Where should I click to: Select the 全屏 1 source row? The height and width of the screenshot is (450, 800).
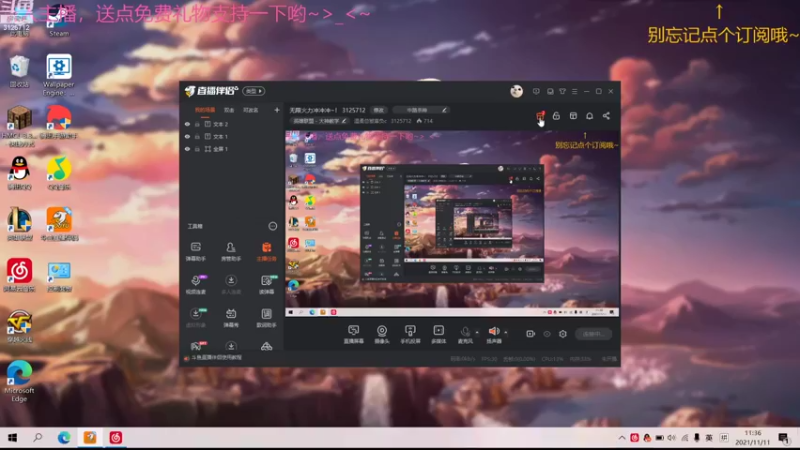(232, 149)
